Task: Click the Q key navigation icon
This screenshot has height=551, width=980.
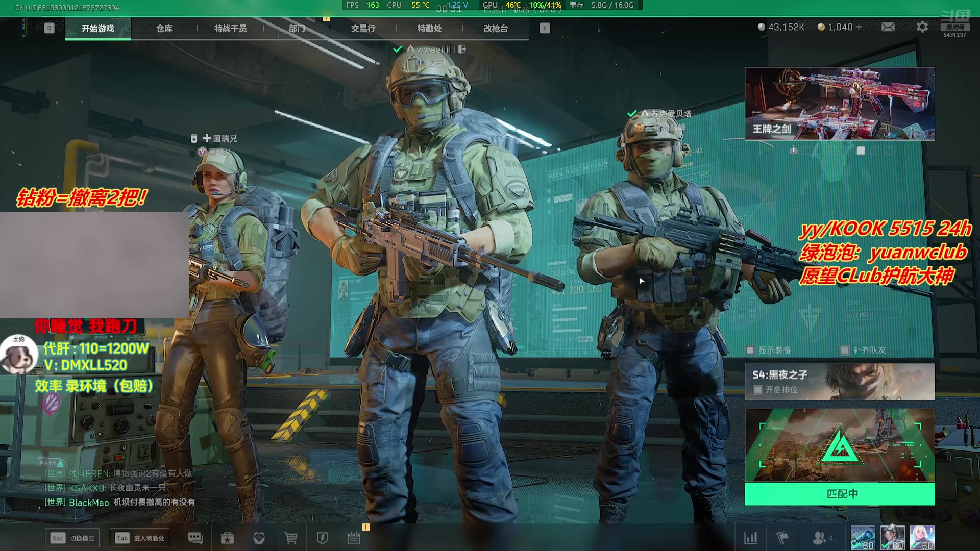Action: point(49,28)
